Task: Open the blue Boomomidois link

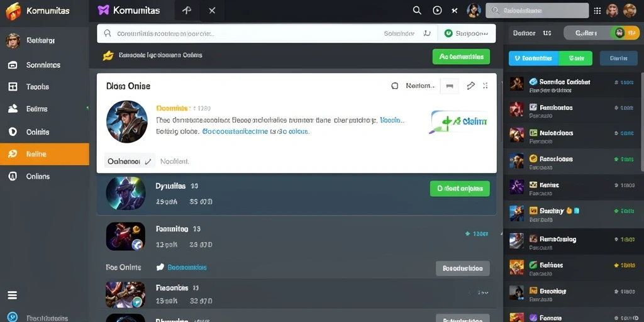Action: [x=187, y=267]
